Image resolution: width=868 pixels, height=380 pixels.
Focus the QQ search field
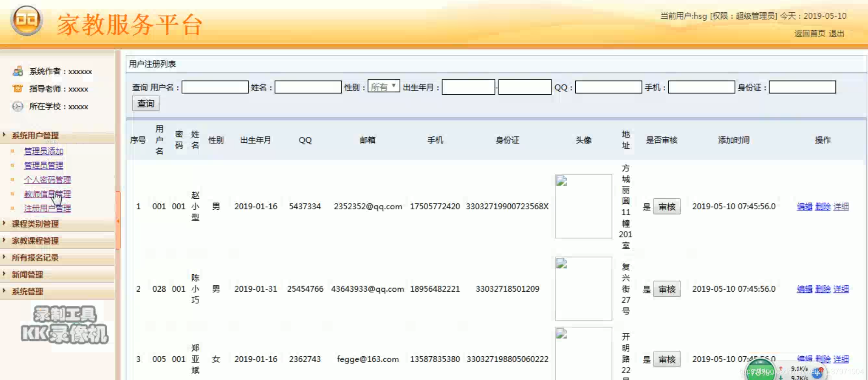tap(608, 87)
